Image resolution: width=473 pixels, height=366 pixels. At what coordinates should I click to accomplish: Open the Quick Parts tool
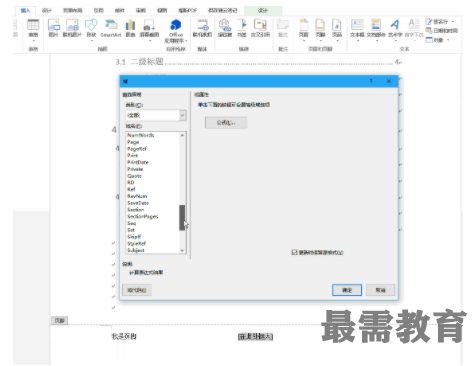pos(376,29)
